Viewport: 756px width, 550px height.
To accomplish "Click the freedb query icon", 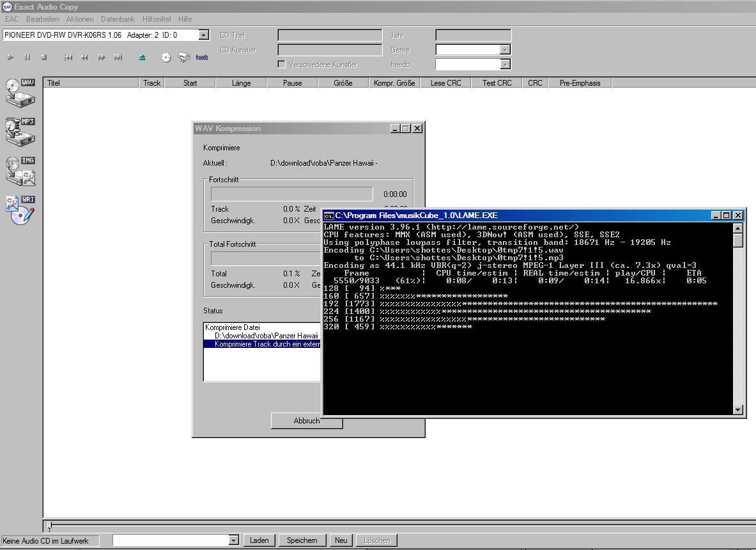I will pos(184,58).
